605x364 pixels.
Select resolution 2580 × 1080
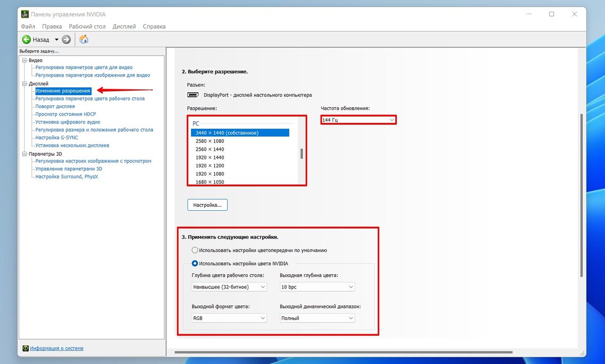[x=210, y=141]
